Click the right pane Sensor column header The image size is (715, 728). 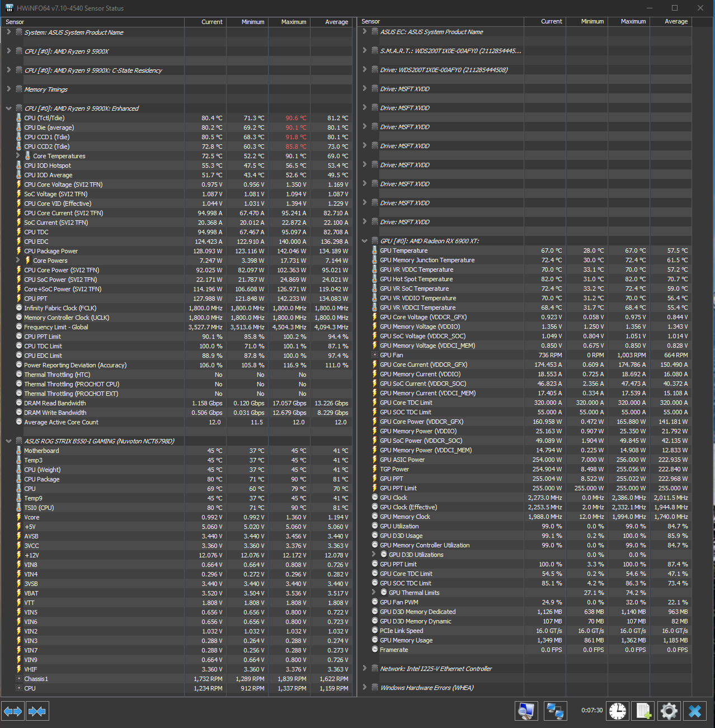click(441, 21)
